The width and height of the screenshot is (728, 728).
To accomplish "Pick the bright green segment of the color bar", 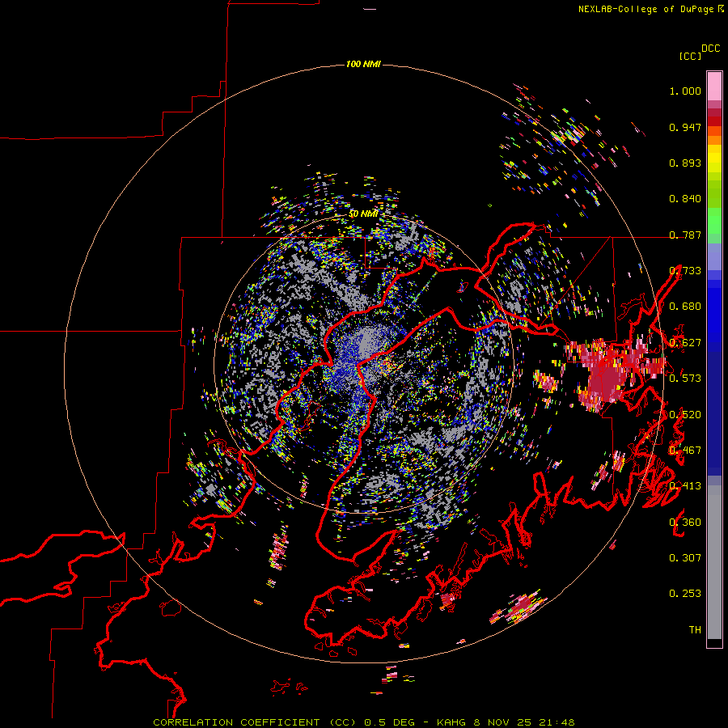I will pos(714,221).
